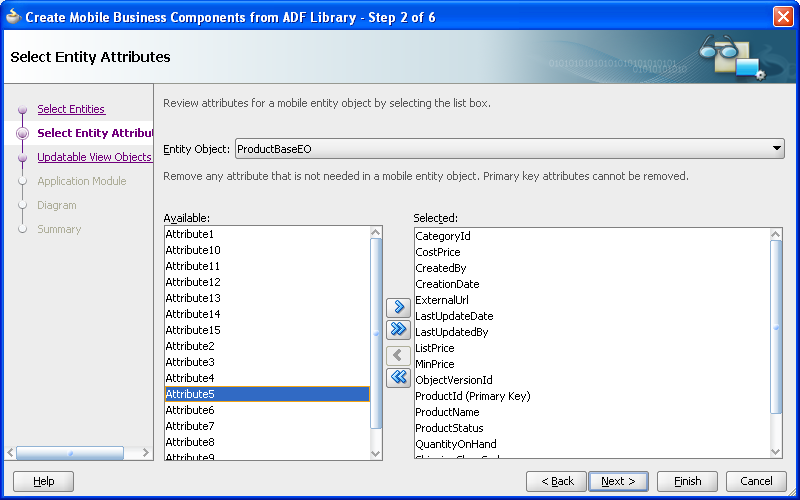Viewport: 800px width, 500px height.
Task: Click Available list scroll down arrow
Action: click(376, 453)
